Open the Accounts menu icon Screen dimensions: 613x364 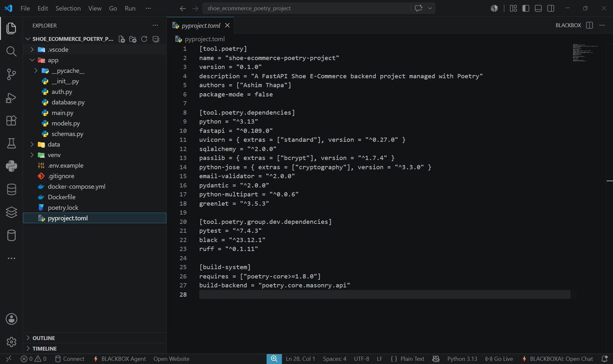click(x=11, y=319)
